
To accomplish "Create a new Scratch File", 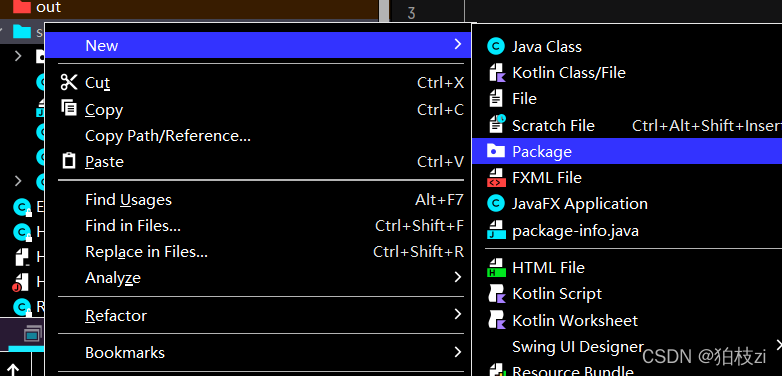I will pyautogui.click(x=627, y=125).
